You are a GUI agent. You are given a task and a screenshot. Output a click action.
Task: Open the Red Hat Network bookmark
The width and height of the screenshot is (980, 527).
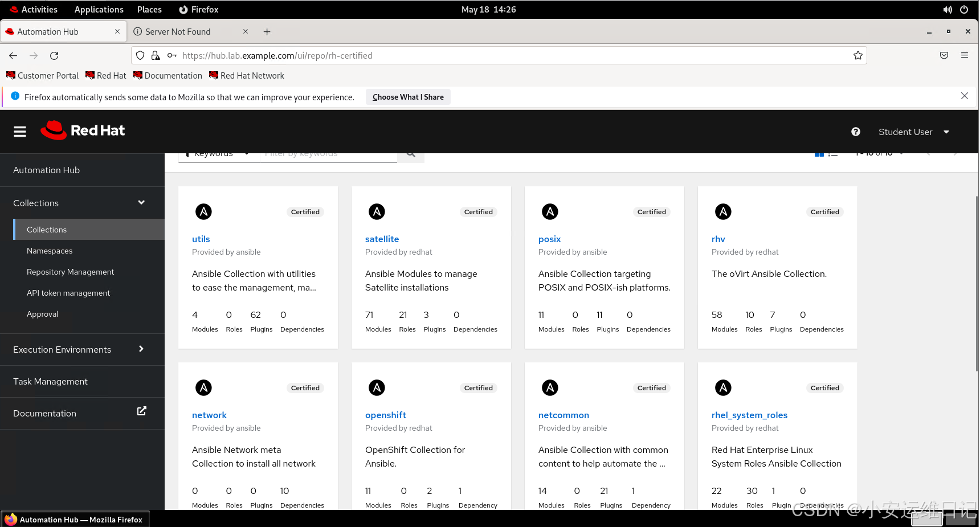(x=246, y=75)
